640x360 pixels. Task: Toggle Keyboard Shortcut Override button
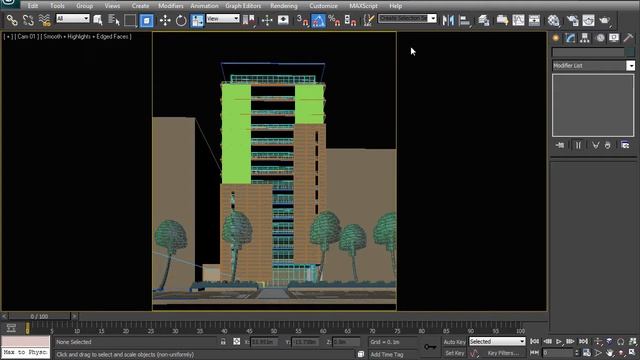coord(283,20)
